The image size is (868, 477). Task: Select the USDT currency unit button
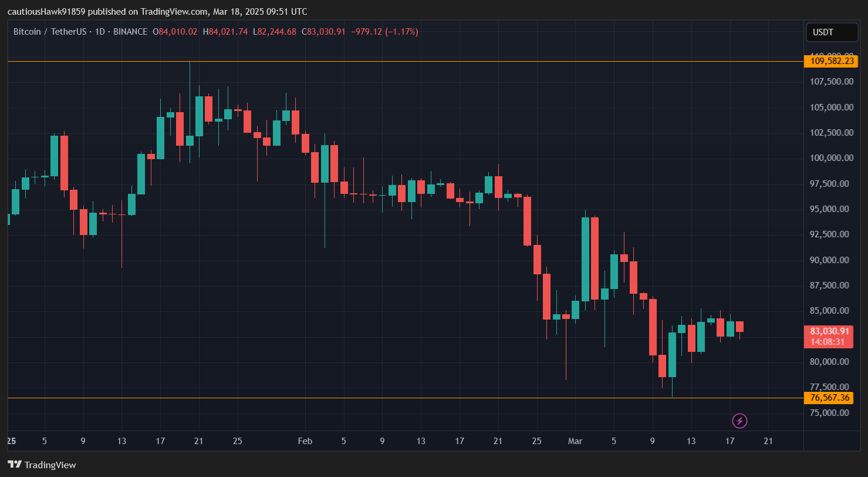click(832, 32)
